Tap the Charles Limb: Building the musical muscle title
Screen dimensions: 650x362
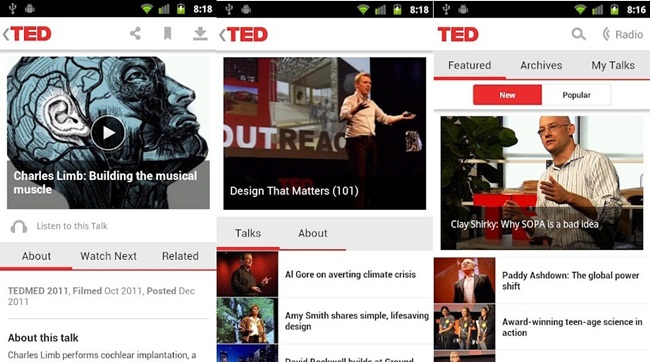[105, 182]
